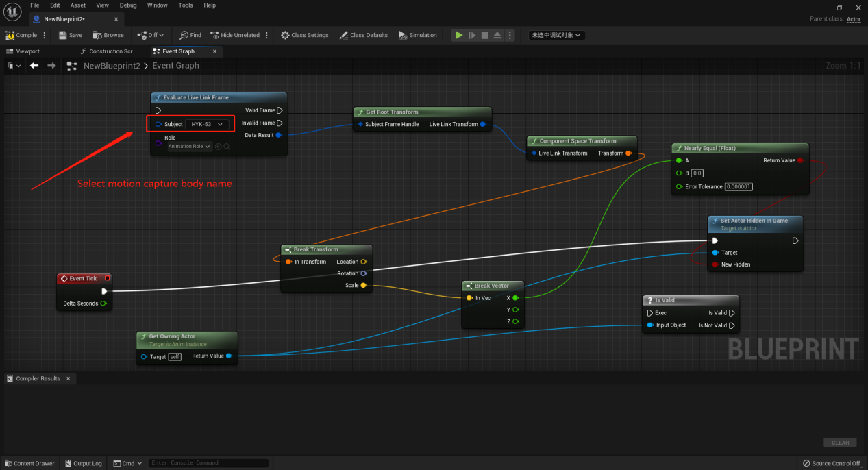
Task: Click the green Play button
Action: pos(459,35)
